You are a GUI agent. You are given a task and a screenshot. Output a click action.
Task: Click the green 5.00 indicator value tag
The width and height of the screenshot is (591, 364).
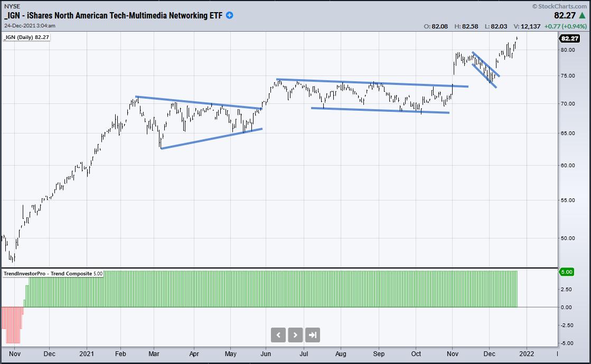566,272
